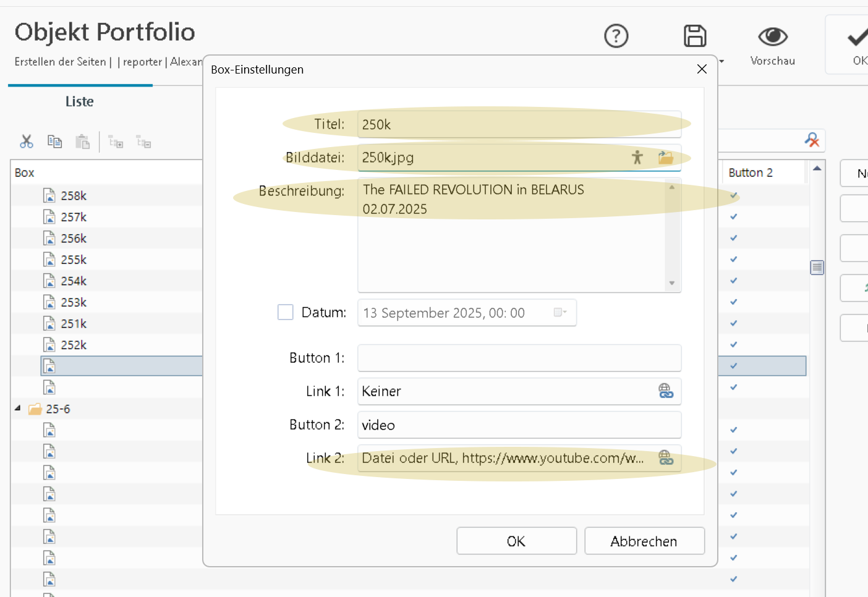Open the Vorschau preview eye icon
This screenshot has height=597, width=868.
(772, 37)
